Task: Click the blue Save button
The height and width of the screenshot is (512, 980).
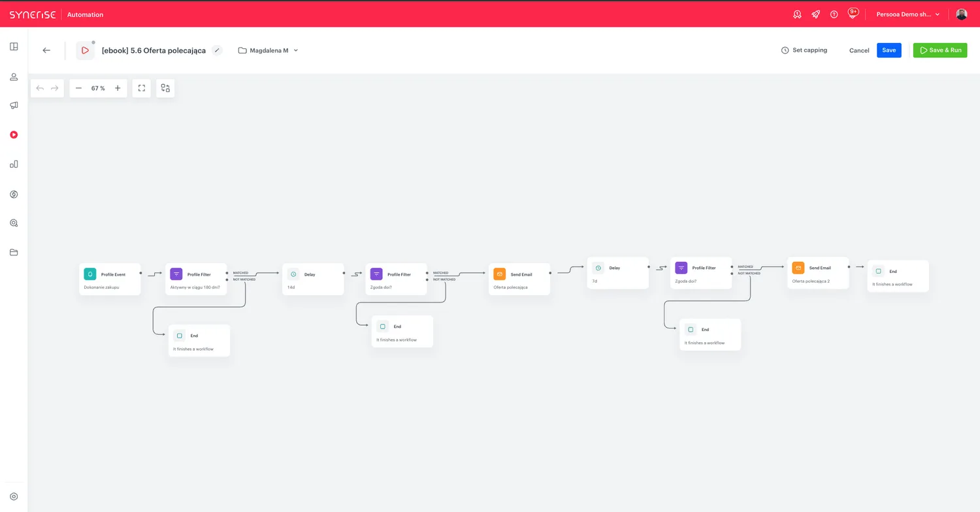Action: pyautogui.click(x=889, y=50)
